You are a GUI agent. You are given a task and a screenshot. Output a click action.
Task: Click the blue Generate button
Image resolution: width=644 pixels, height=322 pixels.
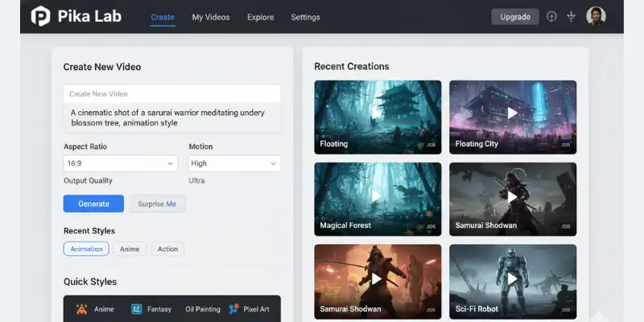[93, 204]
